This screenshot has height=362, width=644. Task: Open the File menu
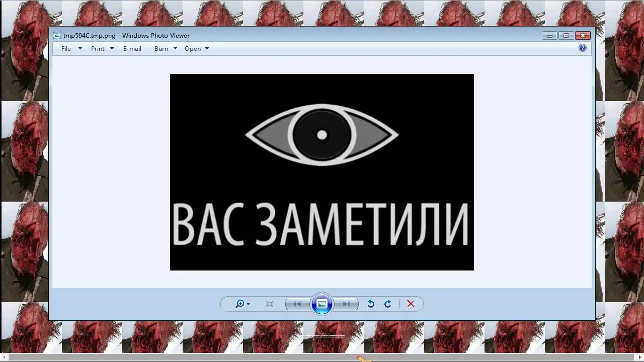click(x=66, y=49)
